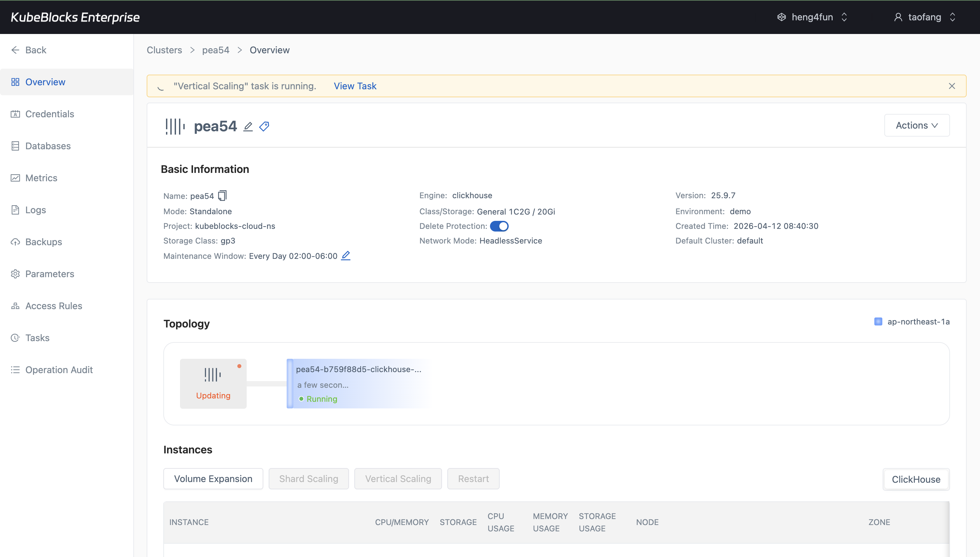Open Operation Audit list icon
The image size is (980, 557).
pyautogui.click(x=15, y=369)
